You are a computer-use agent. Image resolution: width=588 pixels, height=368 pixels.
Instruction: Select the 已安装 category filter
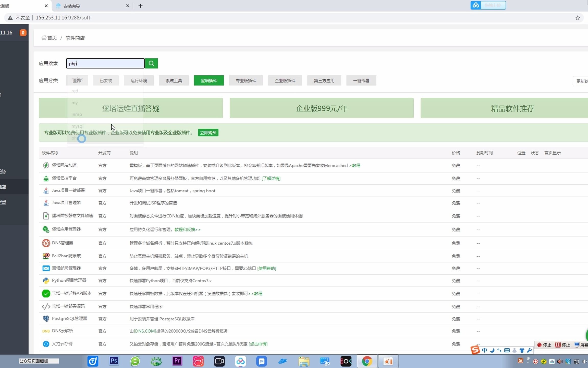tap(106, 80)
